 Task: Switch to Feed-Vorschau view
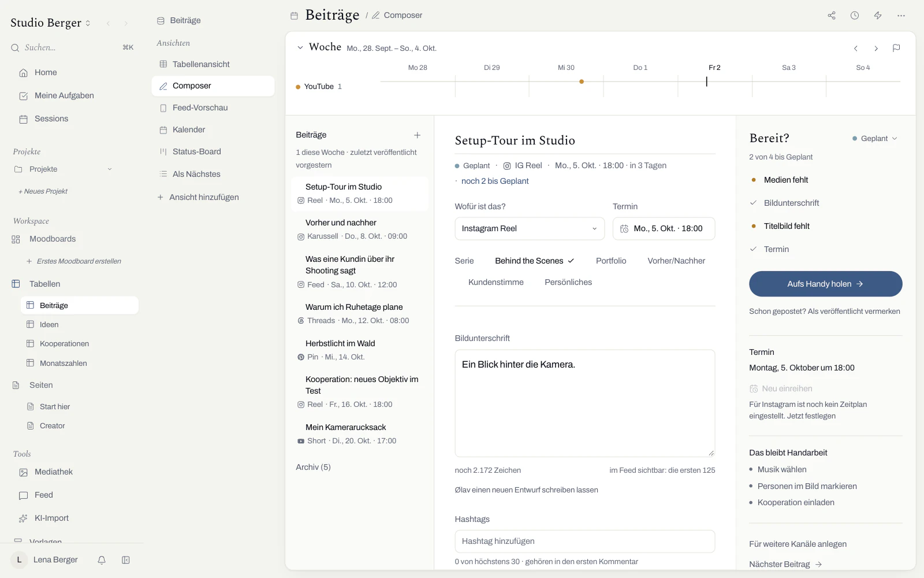pyautogui.click(x=213, y=108)
